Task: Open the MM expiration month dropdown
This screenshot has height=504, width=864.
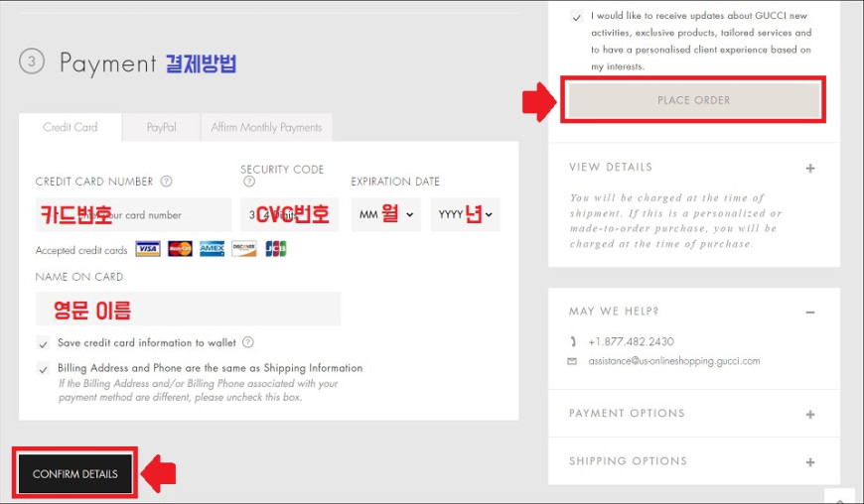Action: (386, 214)
